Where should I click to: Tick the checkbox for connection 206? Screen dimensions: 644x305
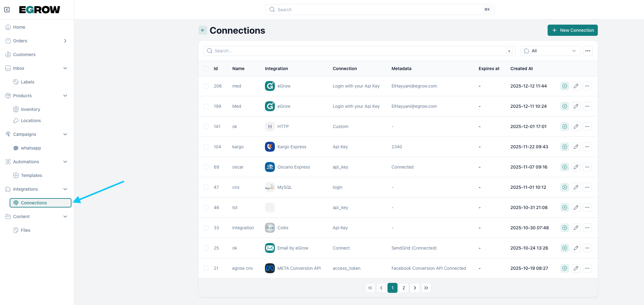point(206,86)
